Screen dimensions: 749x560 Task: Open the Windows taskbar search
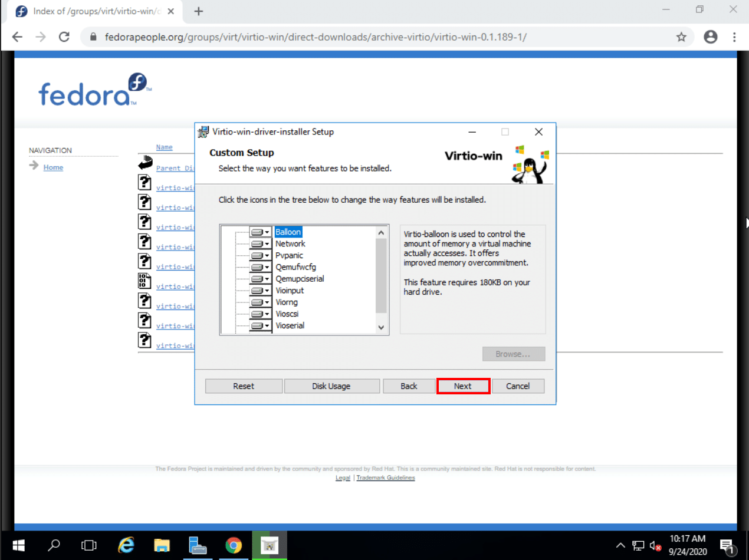(x=54, y=545)
